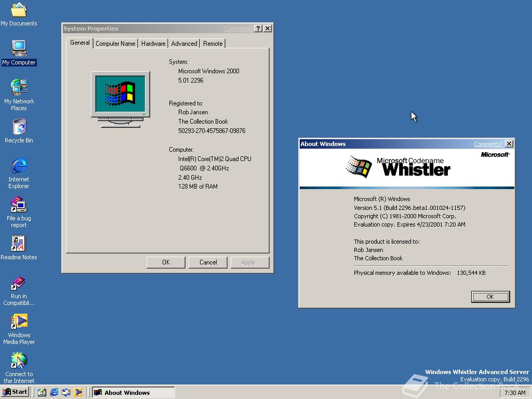Click the taskbar clock showing 7:30 AM

[515, 393]
